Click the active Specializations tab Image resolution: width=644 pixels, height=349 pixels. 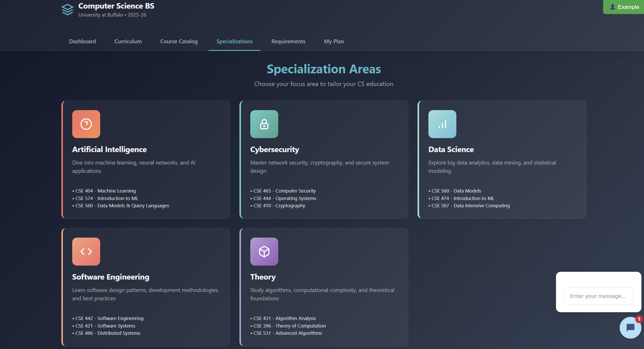tap(234, 41)
